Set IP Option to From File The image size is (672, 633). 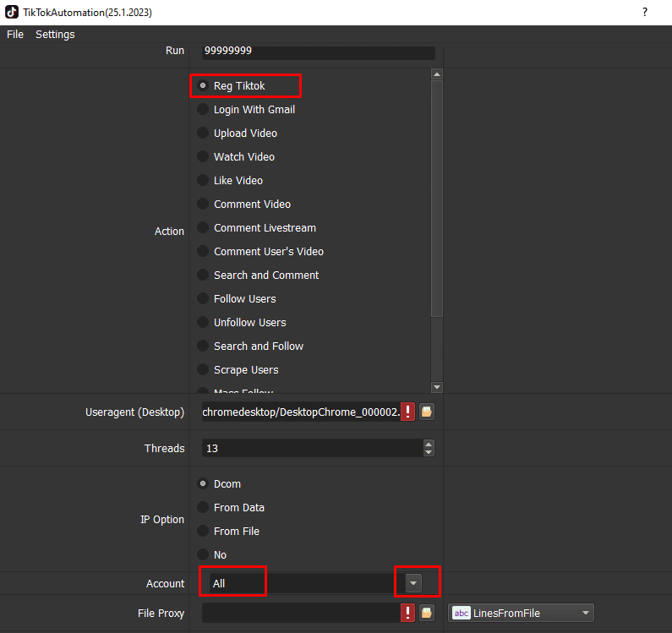coord(203,531)
